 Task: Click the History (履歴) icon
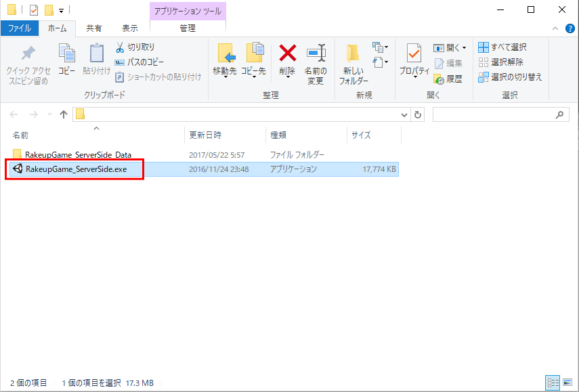point(439,79)
